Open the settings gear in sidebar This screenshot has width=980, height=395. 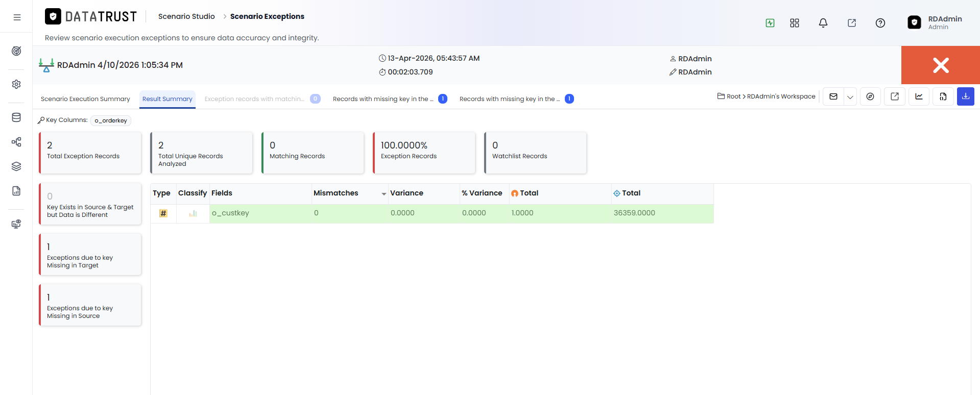click(16, 84)
